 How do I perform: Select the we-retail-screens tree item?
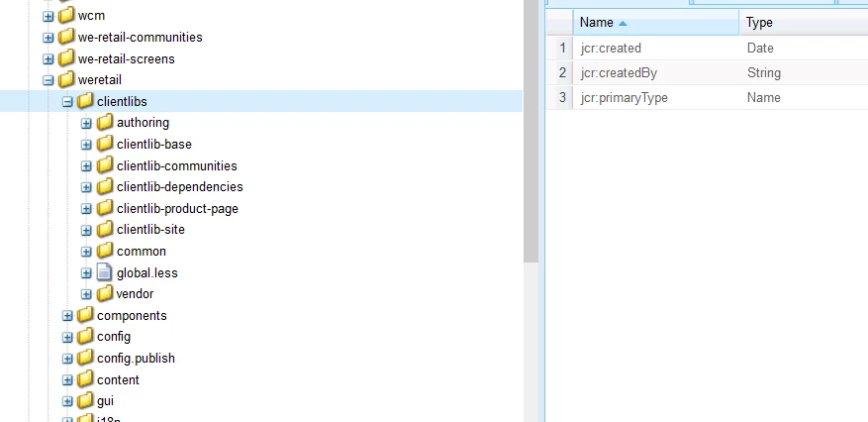coord(127,58)
